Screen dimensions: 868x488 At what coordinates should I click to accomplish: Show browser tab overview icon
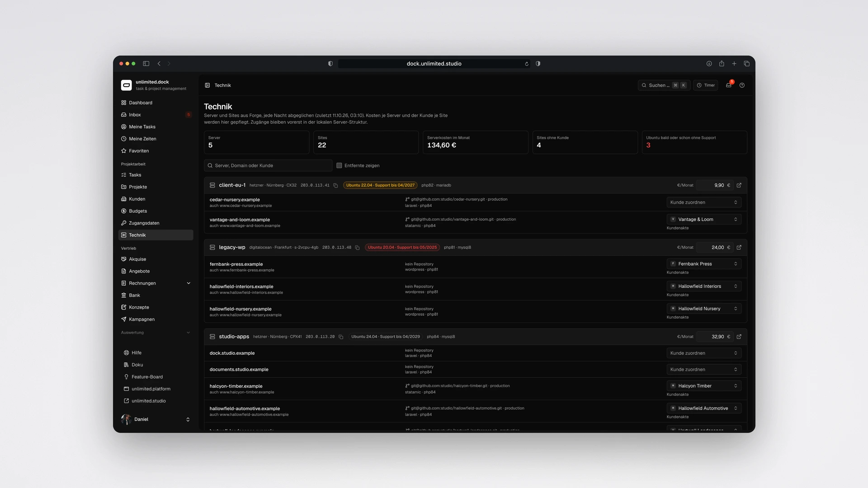[x=747, y=64]
